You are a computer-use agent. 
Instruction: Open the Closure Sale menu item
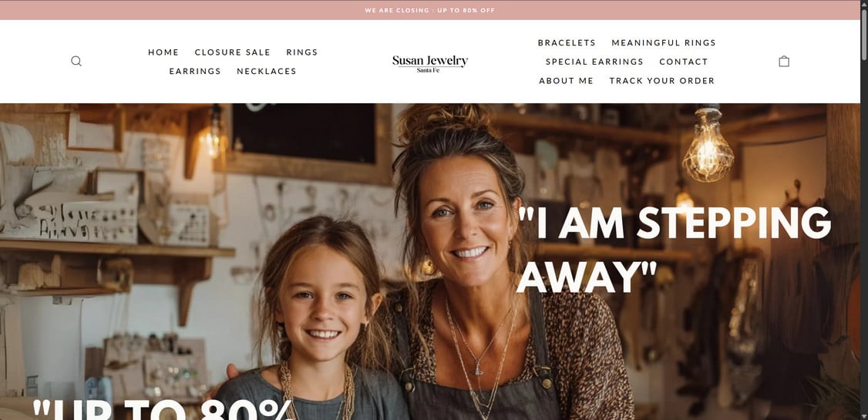[x=233, y=52]
